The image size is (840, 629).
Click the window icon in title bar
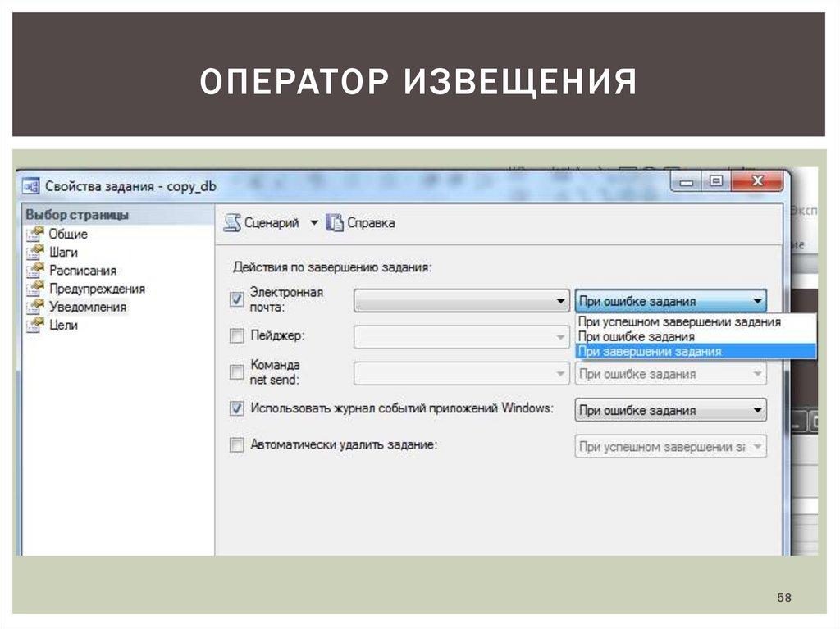pos(31,186)
